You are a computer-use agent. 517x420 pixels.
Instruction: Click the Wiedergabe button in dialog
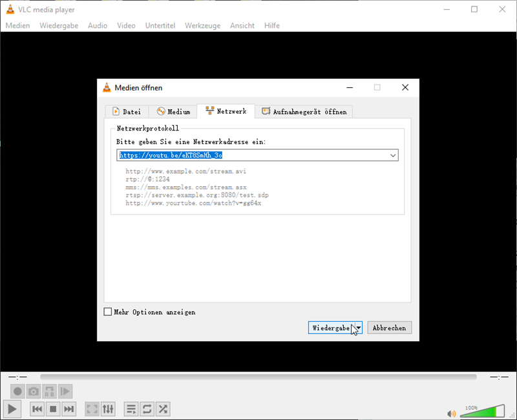tap(332, 328)
